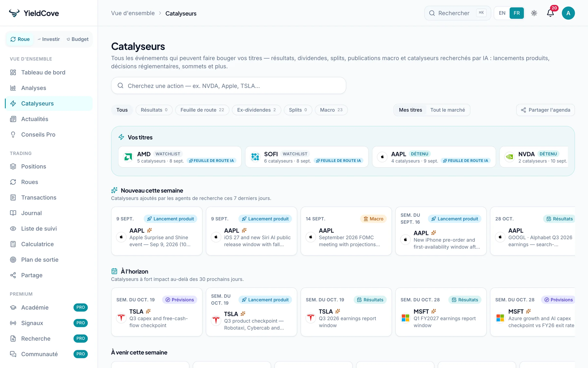Open September 2026 FOMC meeting card

[x=346, y=231]
